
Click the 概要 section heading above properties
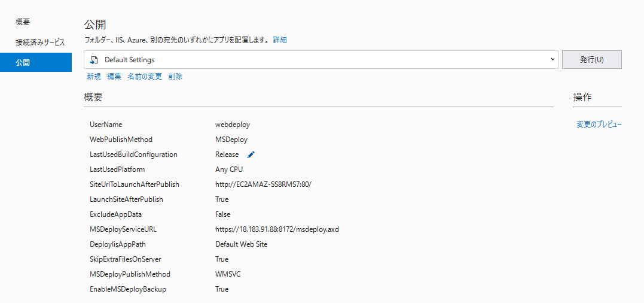93,97
